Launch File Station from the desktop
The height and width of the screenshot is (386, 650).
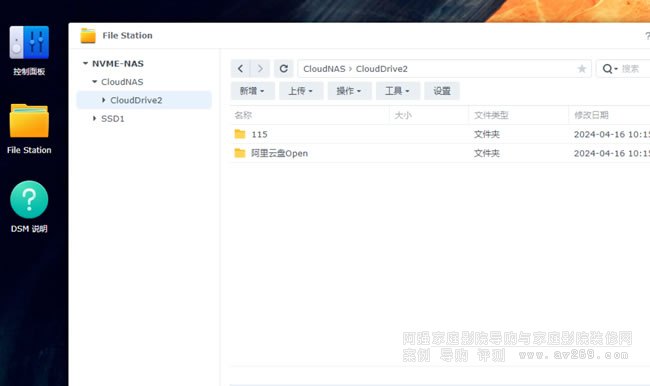pos(29,121)
